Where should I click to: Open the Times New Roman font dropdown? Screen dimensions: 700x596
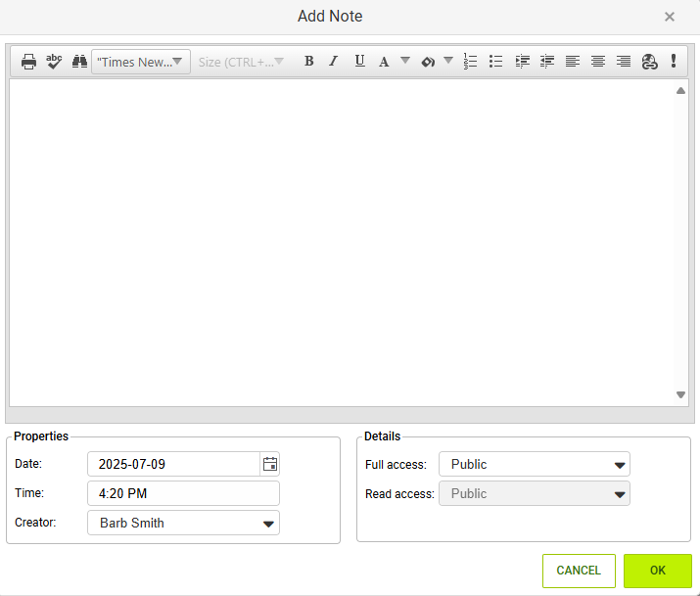click(141, 62)
